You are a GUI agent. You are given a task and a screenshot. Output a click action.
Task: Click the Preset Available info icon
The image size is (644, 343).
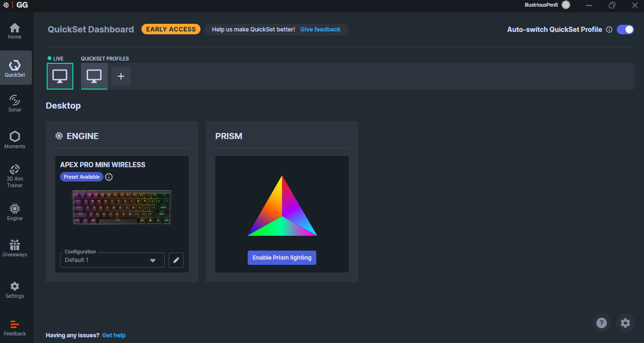click(109, 177)
